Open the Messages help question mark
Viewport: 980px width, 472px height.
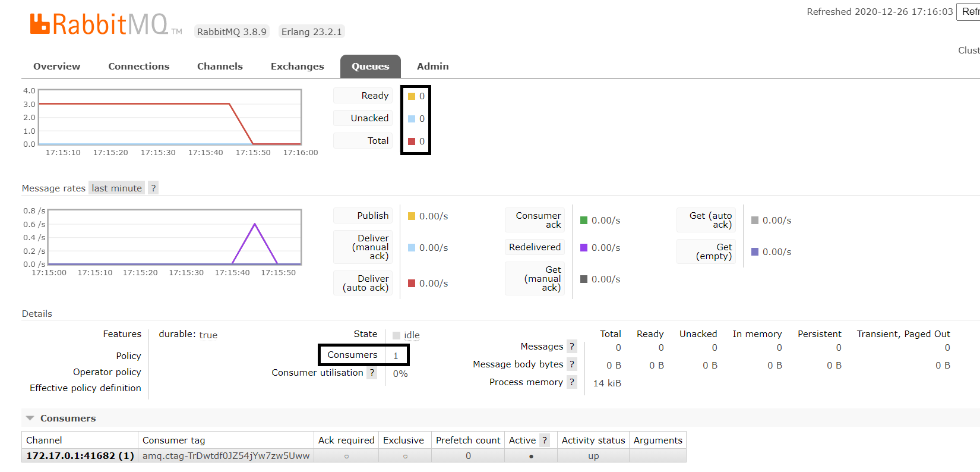tap(572, 346)
